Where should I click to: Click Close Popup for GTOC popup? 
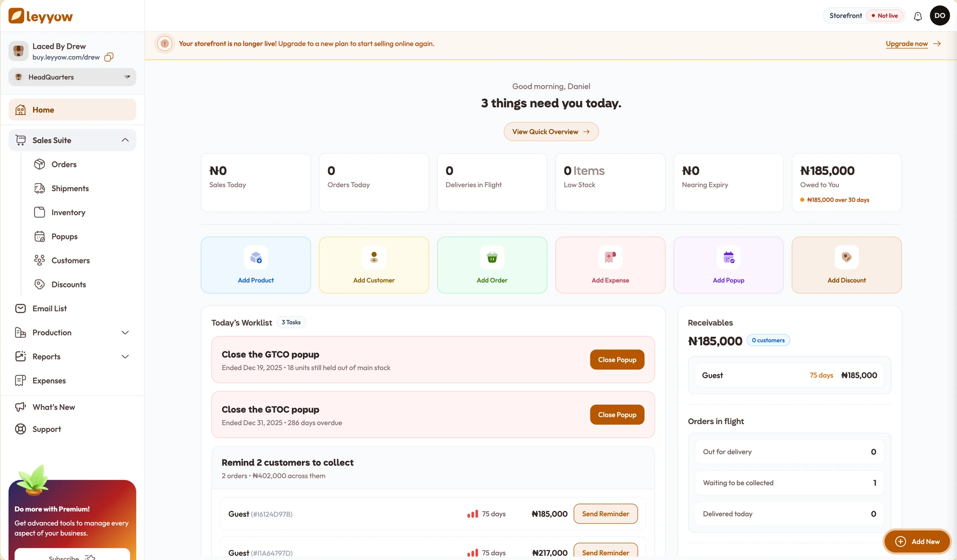click(617, 415)
